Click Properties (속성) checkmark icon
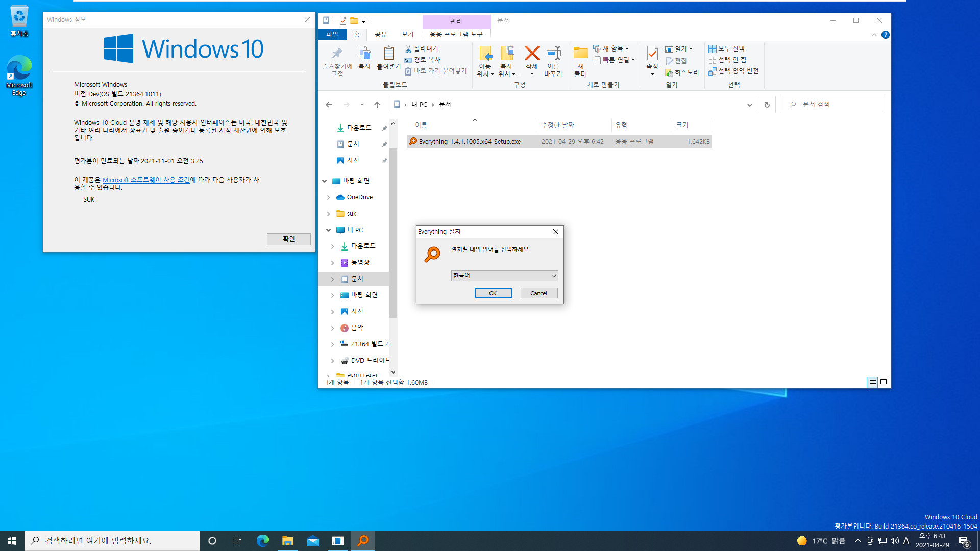 coord(652,53)
